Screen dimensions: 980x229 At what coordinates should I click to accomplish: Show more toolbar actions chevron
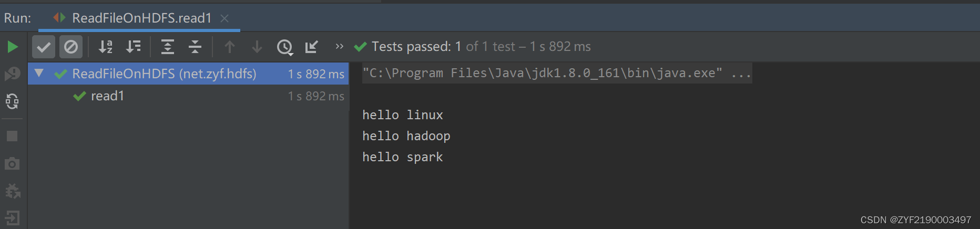339,46
